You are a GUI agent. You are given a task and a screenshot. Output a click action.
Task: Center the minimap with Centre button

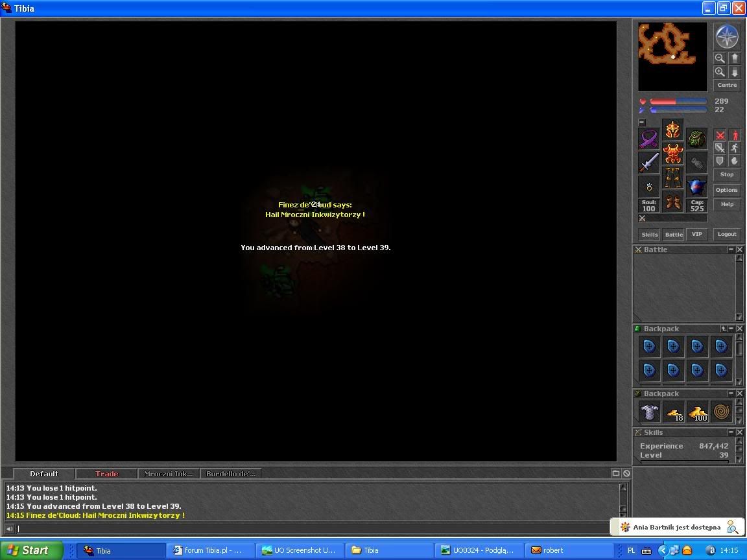[727, 86]
